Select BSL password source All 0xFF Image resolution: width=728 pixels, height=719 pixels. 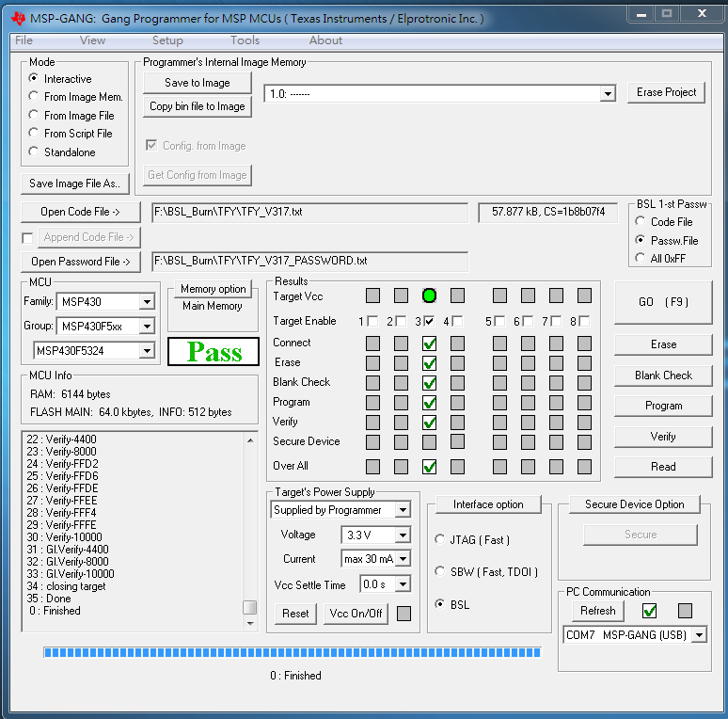click(x=641, y=258)
